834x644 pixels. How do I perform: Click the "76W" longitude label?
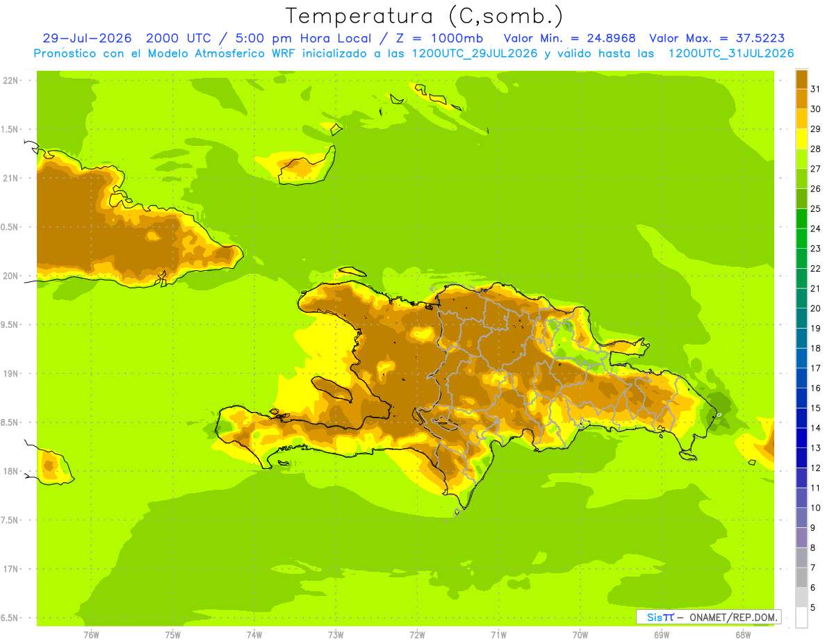click(x=91, y=636)
